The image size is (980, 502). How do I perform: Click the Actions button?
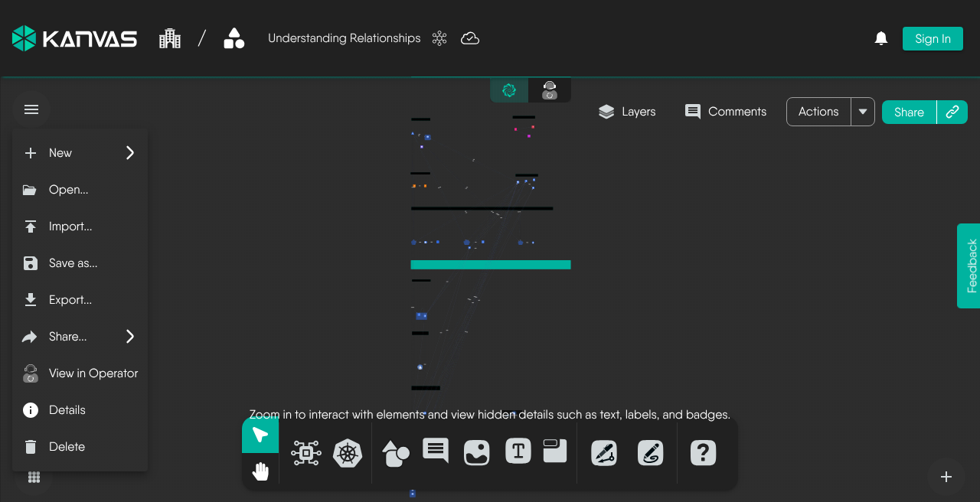pyautogui.click(x=818, y=112)
